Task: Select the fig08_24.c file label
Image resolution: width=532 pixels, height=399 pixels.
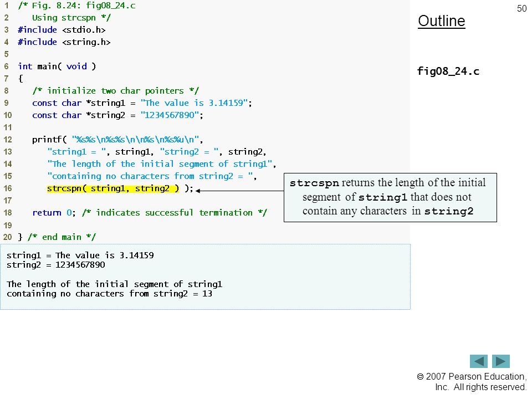Action: (x=448, y=71)
